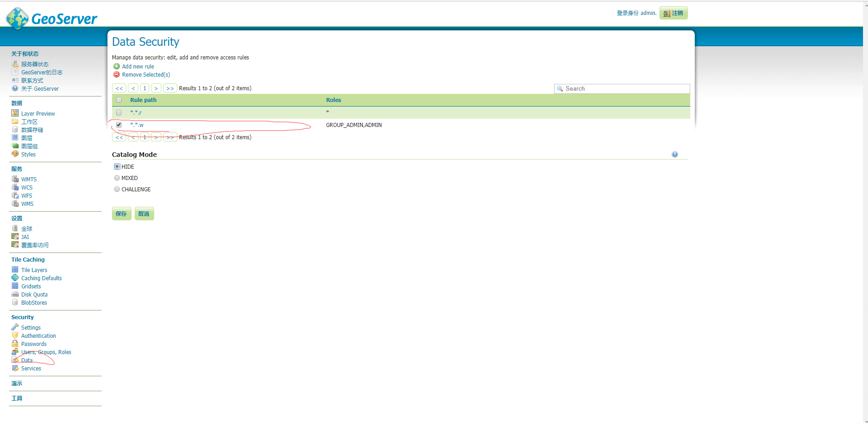Click the Passwords lock icon
This screenshot has width=868, height=423.
(15, 344)
